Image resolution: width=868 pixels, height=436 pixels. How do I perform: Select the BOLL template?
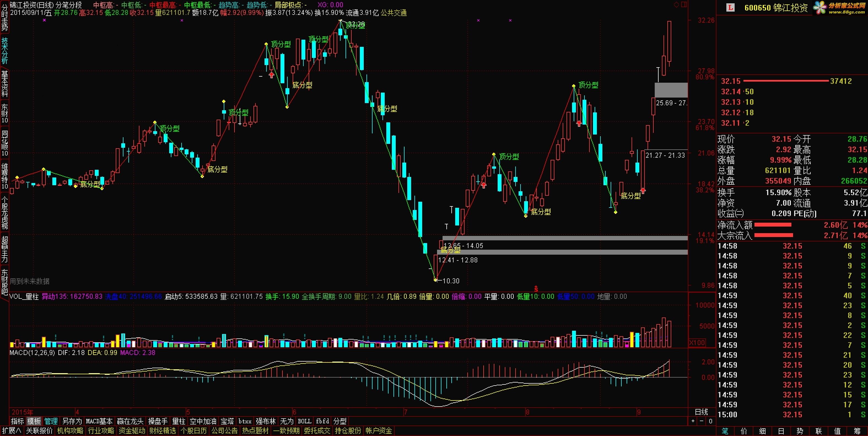(x=304, y=421)
